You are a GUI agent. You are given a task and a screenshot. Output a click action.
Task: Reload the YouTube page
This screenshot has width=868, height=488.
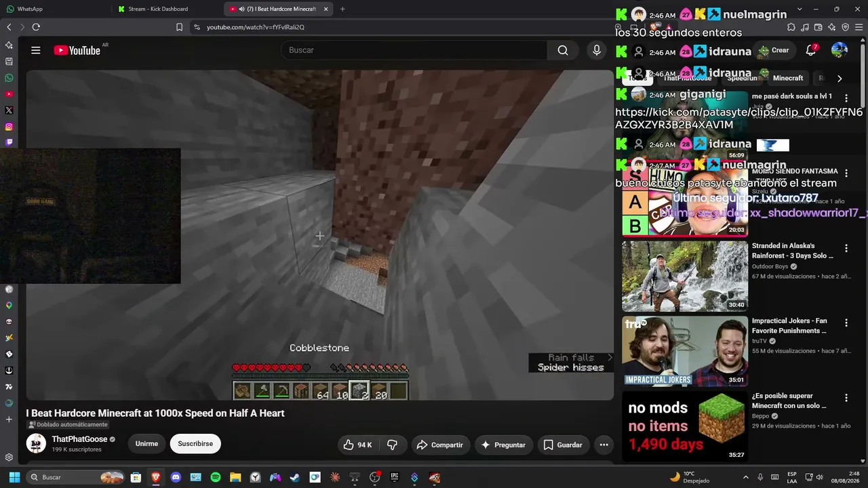pos(36,27)
